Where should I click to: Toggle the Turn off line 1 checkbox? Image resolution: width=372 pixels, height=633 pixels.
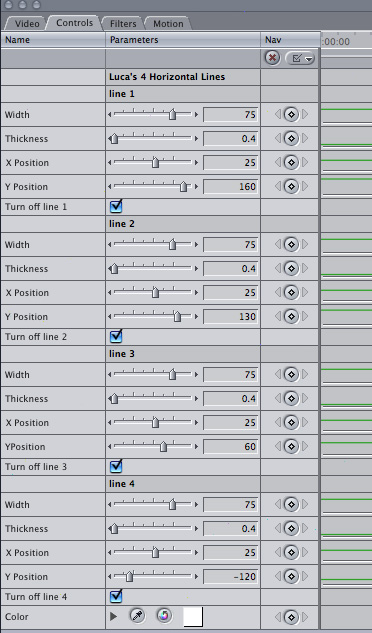click(116, 206)
